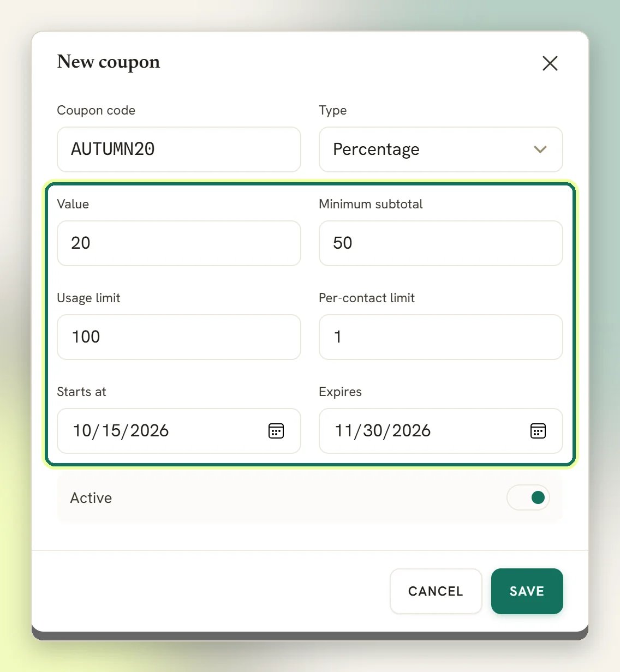Click the Expires date 11/30/2026
Screen dimensions: 620x672
pyautogui.click(x=383, y=431)
